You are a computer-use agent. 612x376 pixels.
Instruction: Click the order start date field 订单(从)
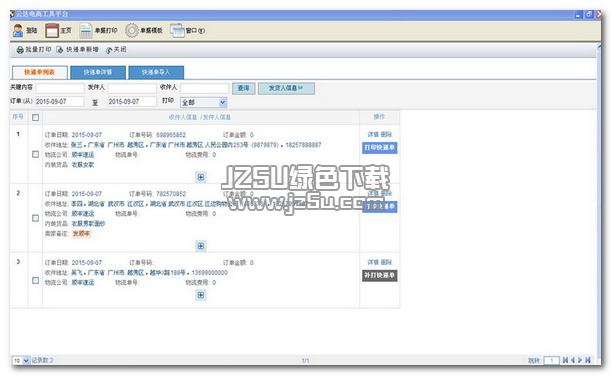(59, 102)
